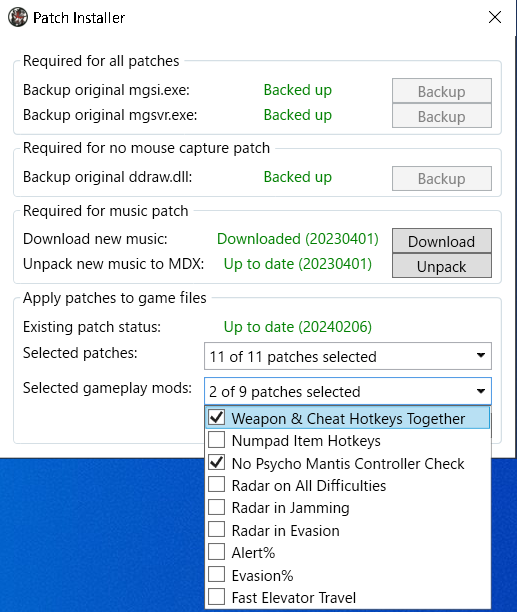Click the Download new music button
Screen dimensions: 517x612
(442, 241)
